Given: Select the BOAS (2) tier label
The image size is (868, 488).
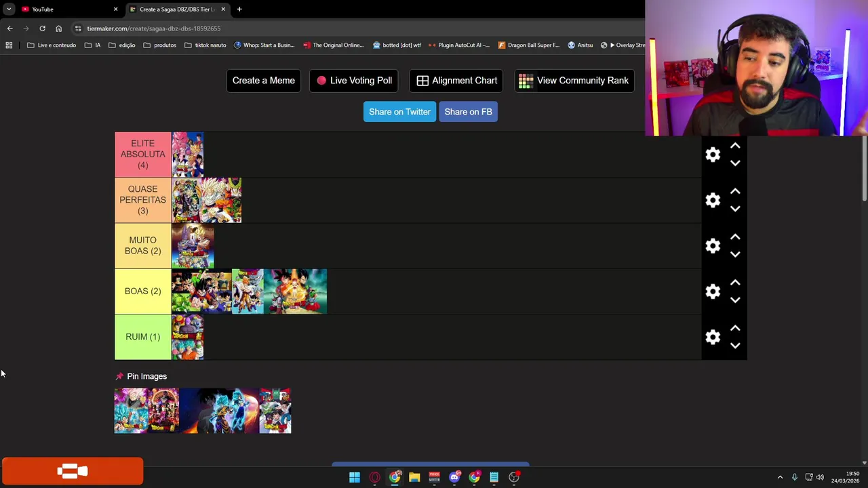Looking at the screenshot, I should 142,291.
